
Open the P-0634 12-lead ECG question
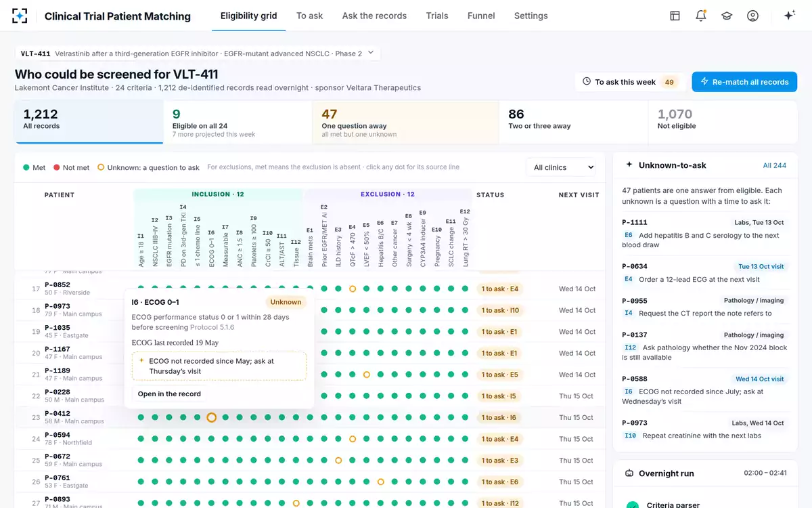[x=704, y=273]
